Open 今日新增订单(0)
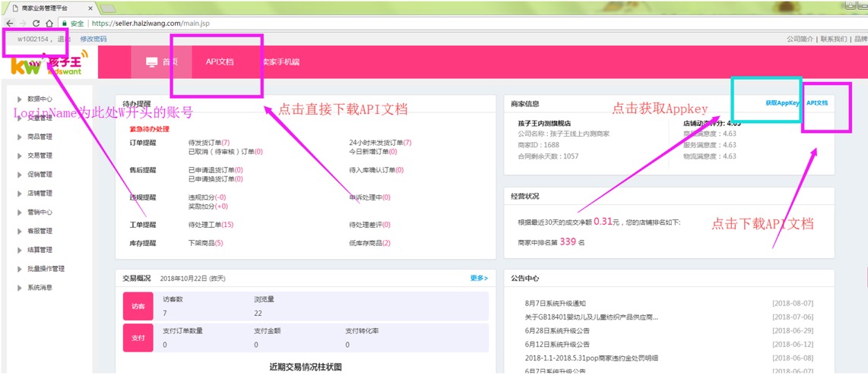The height and width of the screenshot is (375, 868). tap(372, 151)
